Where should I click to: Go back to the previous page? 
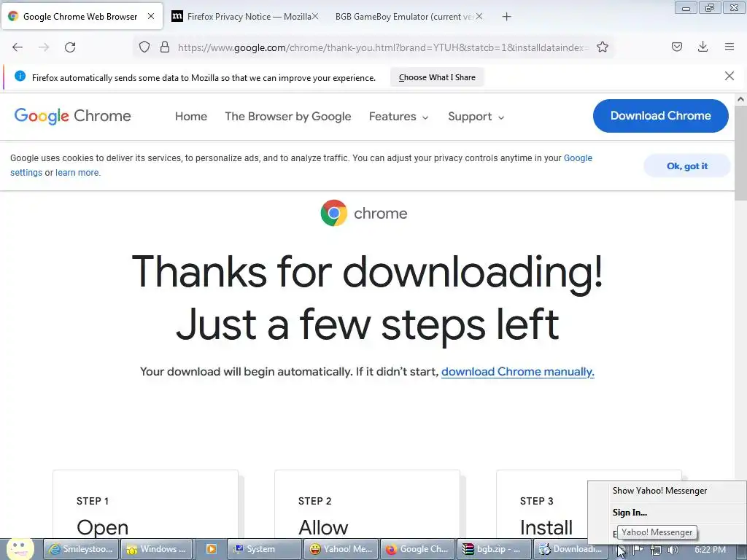tap(18, 47)
